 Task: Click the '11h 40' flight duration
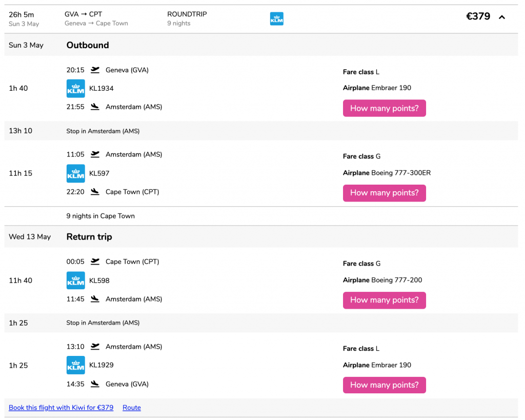[x=21, y=281]
